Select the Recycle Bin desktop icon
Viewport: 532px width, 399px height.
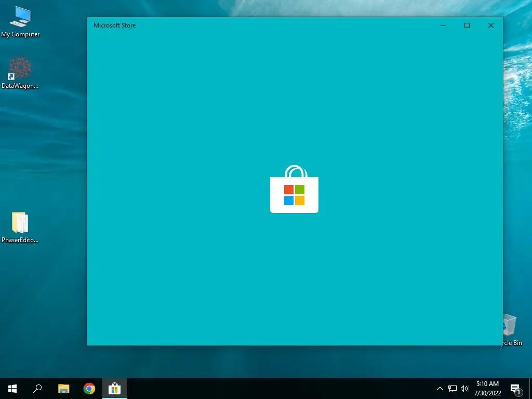pos(512,330)
